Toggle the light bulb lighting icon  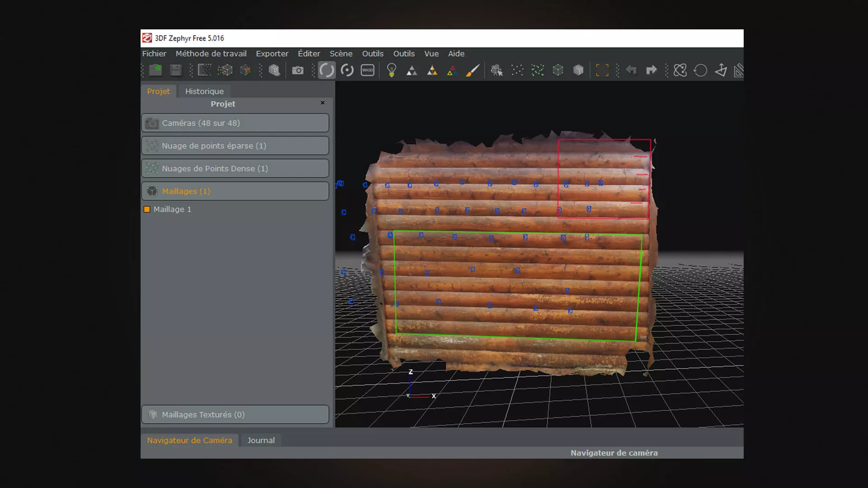[x=392, y=70]
